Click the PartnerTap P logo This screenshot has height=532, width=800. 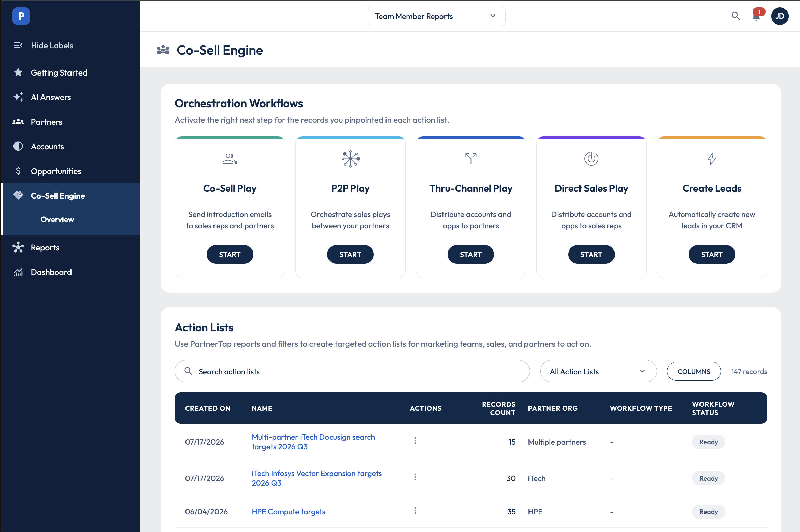click(21, 16)
